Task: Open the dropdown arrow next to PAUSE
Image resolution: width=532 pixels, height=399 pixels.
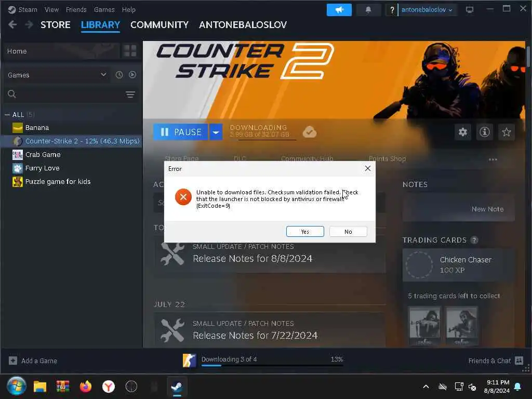Action: point(216,131)
